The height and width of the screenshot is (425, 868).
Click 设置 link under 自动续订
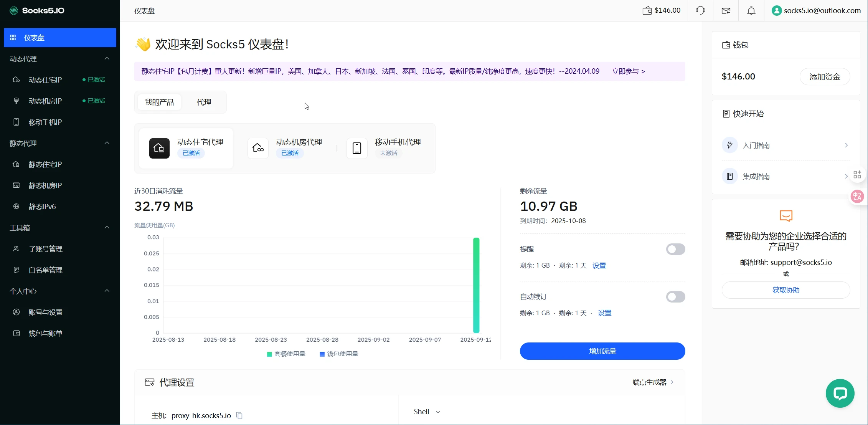click(604, 313)
